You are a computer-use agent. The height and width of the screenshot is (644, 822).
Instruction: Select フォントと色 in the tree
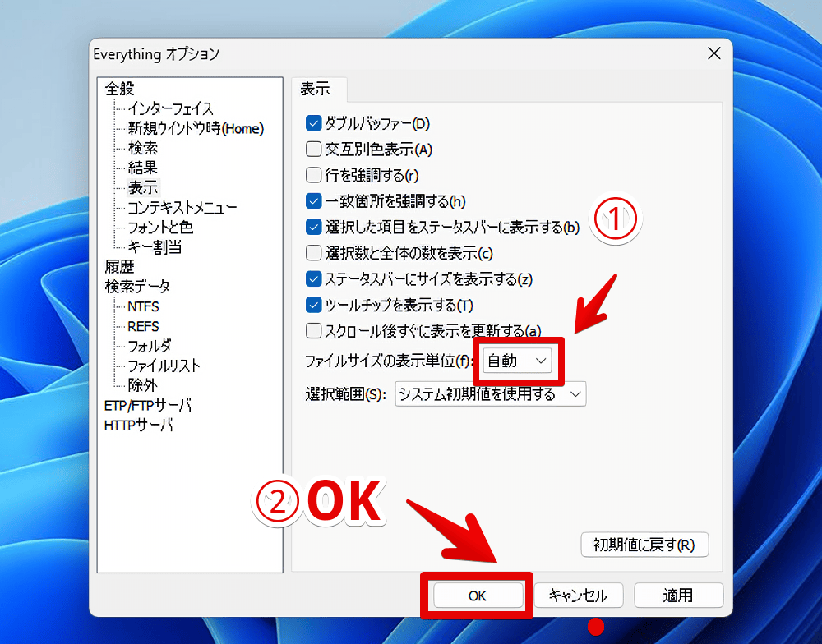pos(160,227)
